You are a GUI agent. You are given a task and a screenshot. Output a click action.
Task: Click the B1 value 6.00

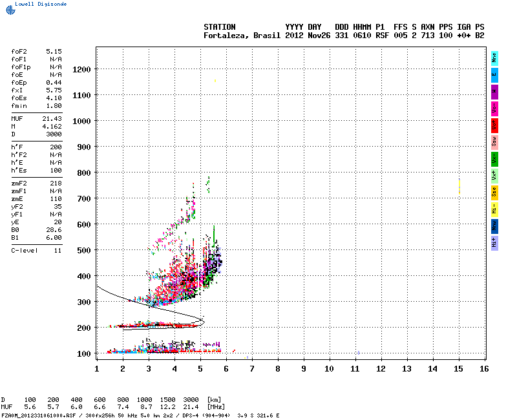tap(54, 238)
